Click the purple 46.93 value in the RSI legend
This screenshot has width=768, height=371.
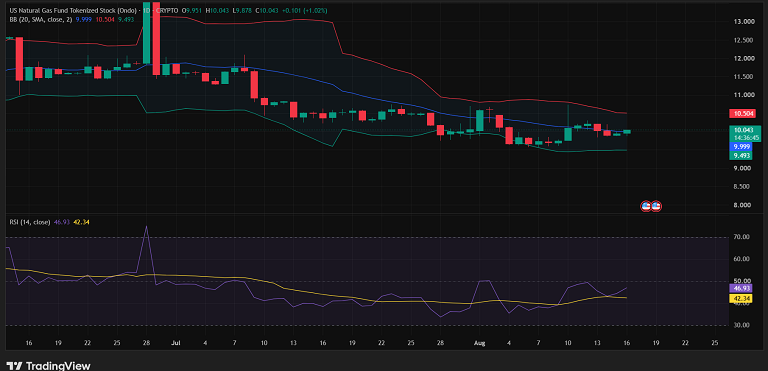click(x=61, y=222)
